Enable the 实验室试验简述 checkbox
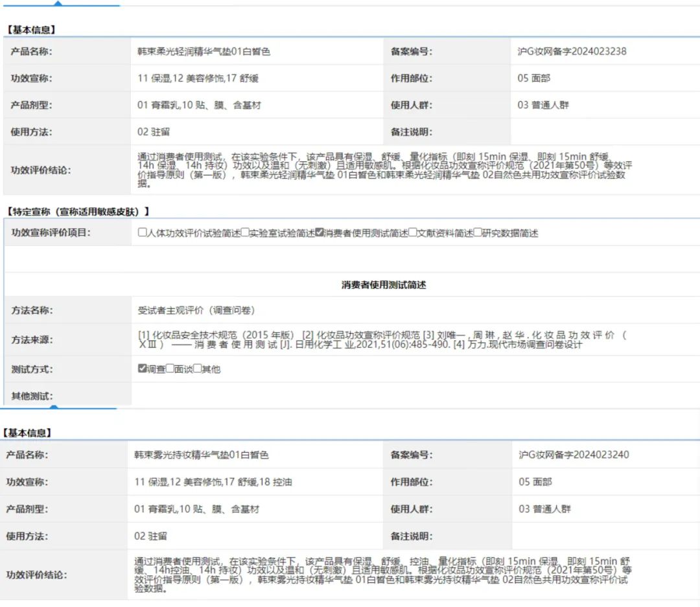Screen dimensions: 700x607 click(x=245, y=233)
